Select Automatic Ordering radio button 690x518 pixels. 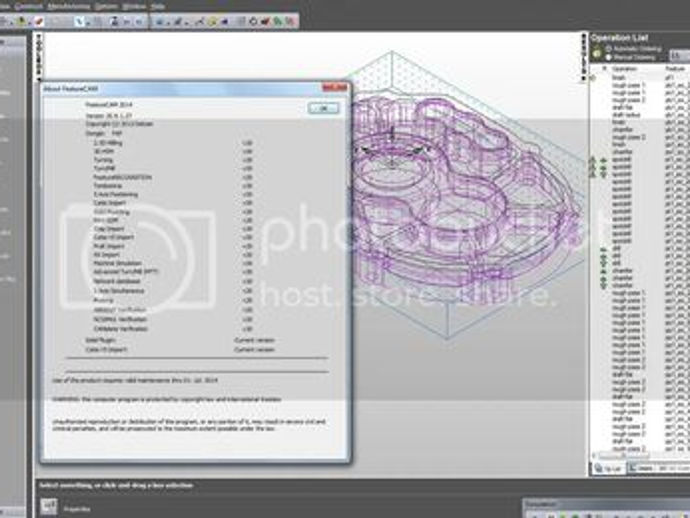[609, 49]
